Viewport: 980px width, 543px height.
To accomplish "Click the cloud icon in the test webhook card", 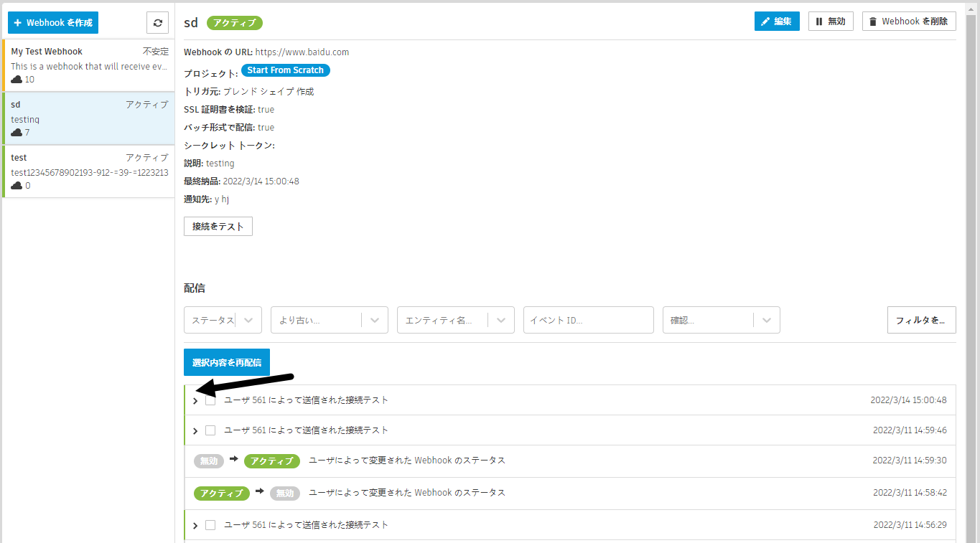I will coord(17,186).
